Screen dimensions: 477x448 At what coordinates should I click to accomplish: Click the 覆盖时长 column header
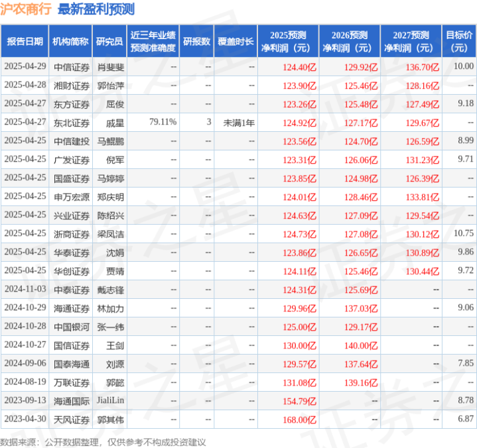(x=236, y=41)
